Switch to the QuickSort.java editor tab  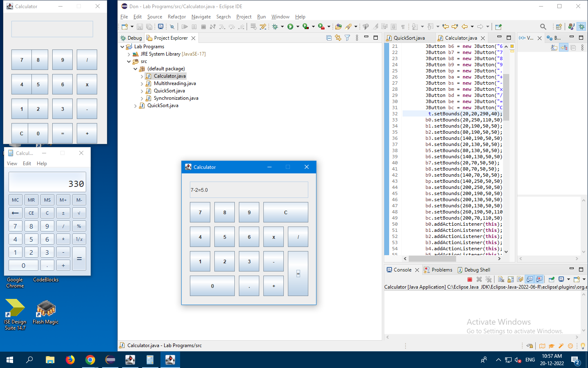pos(409,38)
